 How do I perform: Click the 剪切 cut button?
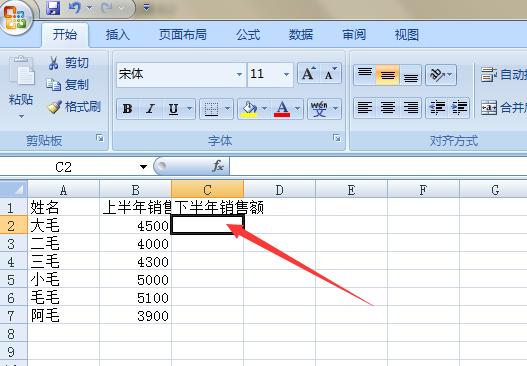(68, 63)
